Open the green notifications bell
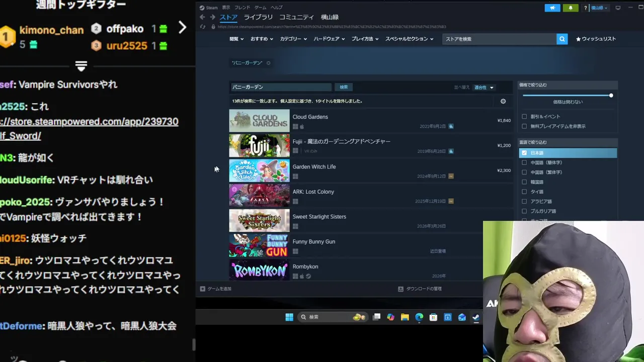The width and height of the screenshot is (644, 362). click(571, 8)
